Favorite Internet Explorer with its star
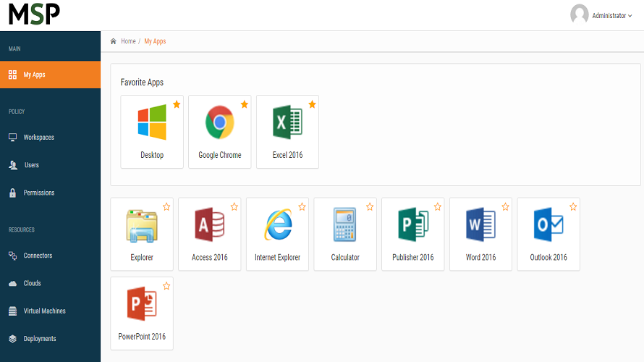The width and height of the screenshot is (644, 362). [x=302, y=206]
